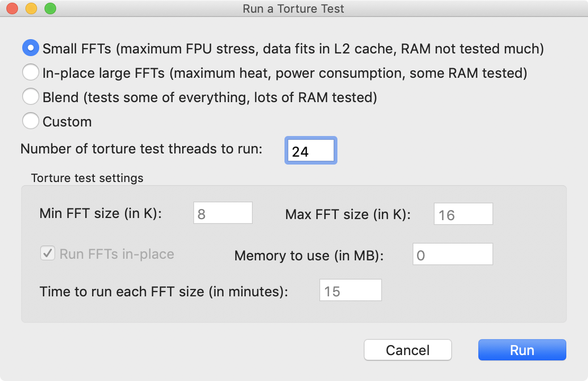Click the Max FFT size field
This screenshot has height=381, width=588.
pos(464,214)
